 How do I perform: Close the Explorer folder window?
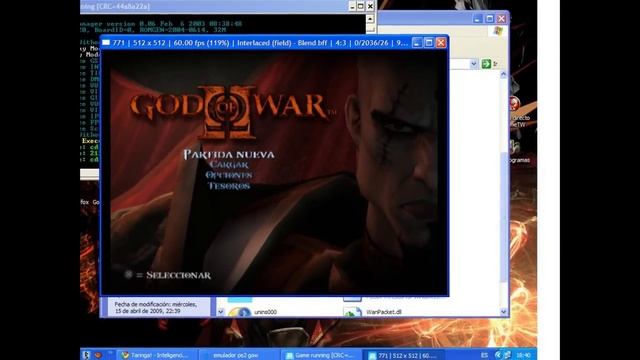(501, 18)
